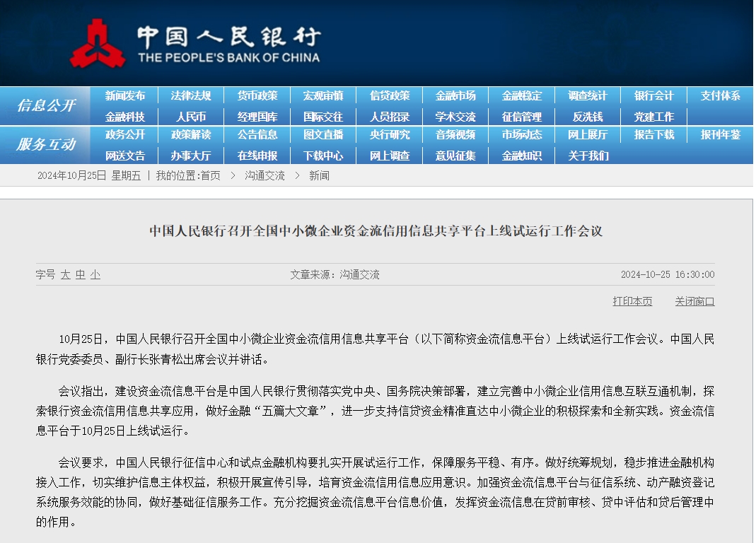
Task: Open 国际交往 menu item
Action: 323,117
